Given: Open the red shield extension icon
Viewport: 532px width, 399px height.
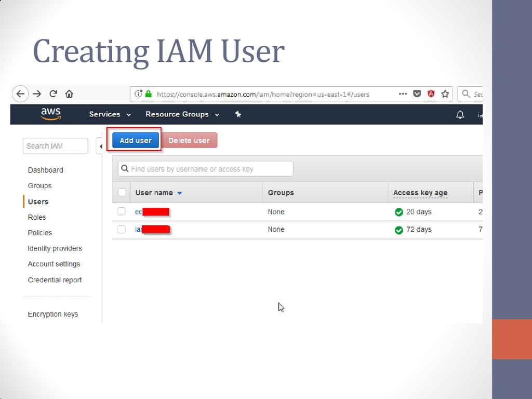Looking at the screenshot, I should click(x=431, y=94).
